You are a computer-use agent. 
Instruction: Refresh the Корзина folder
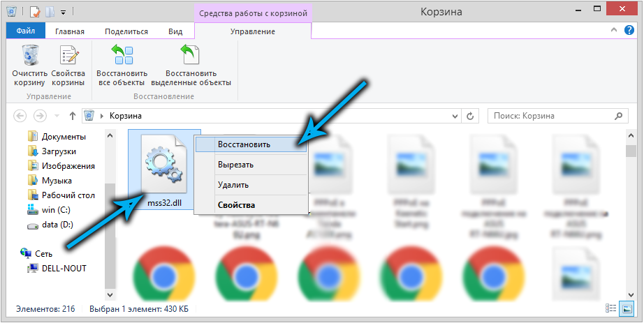point(470,116)
